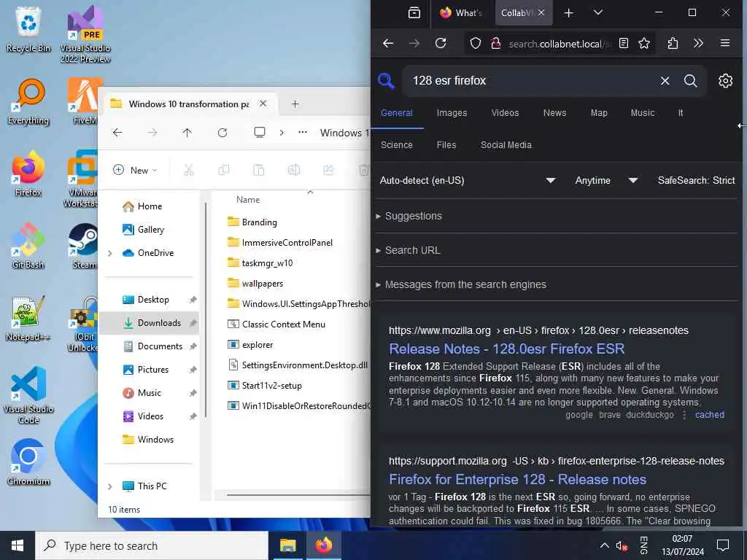
Task: Open cached version of first result
Action: tap(709, 415)
